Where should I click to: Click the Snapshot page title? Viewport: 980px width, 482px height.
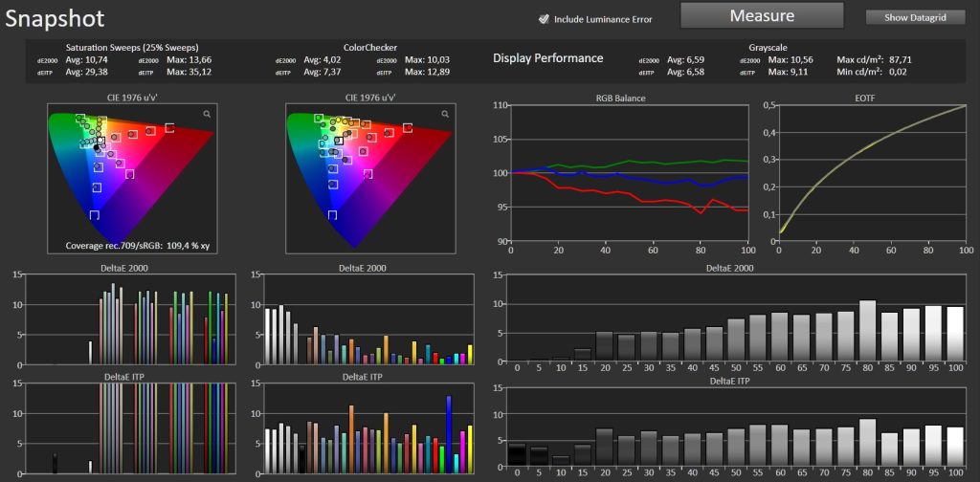55,19
